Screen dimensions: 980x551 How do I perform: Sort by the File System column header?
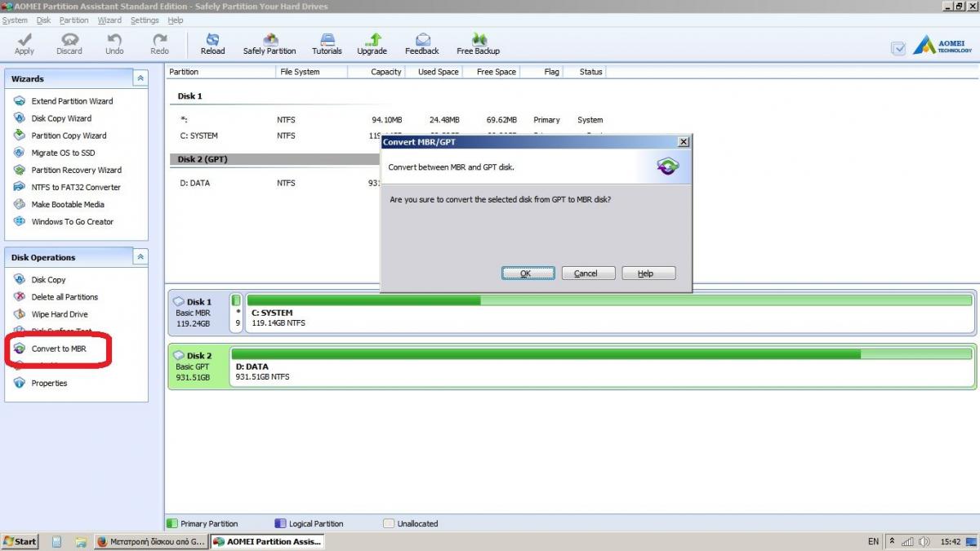[x=311, y=72]
